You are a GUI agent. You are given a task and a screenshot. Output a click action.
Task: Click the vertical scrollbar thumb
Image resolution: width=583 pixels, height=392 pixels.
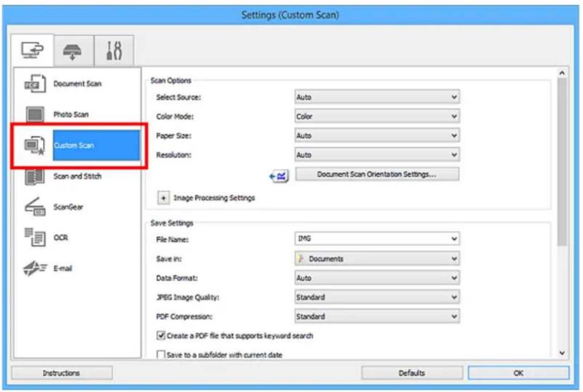pos(562,162)
